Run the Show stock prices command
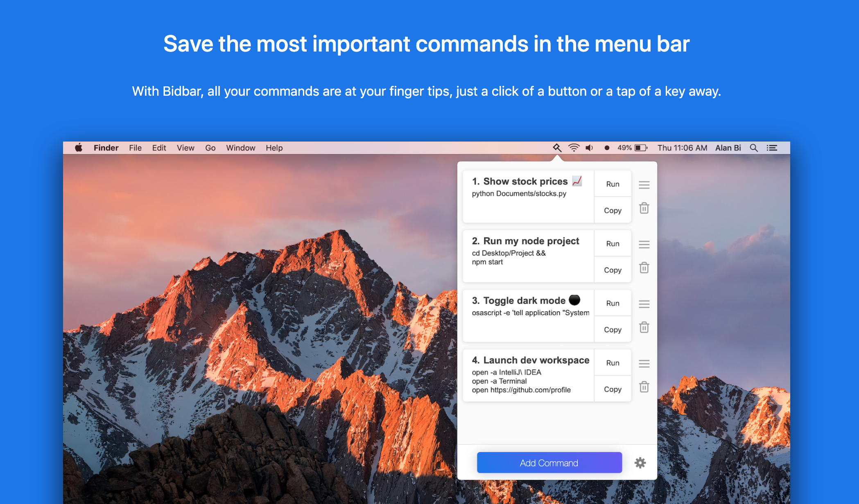 pos(613,184)
